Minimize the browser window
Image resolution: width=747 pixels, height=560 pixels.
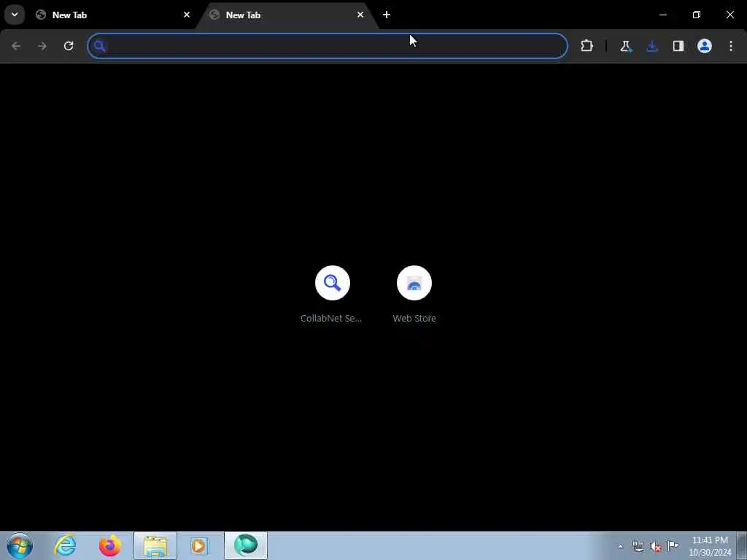(663, 15)
